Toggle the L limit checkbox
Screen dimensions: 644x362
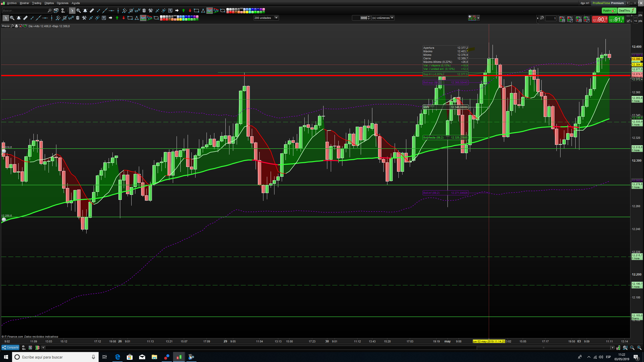pyautogui.click(x=628, y=21)
